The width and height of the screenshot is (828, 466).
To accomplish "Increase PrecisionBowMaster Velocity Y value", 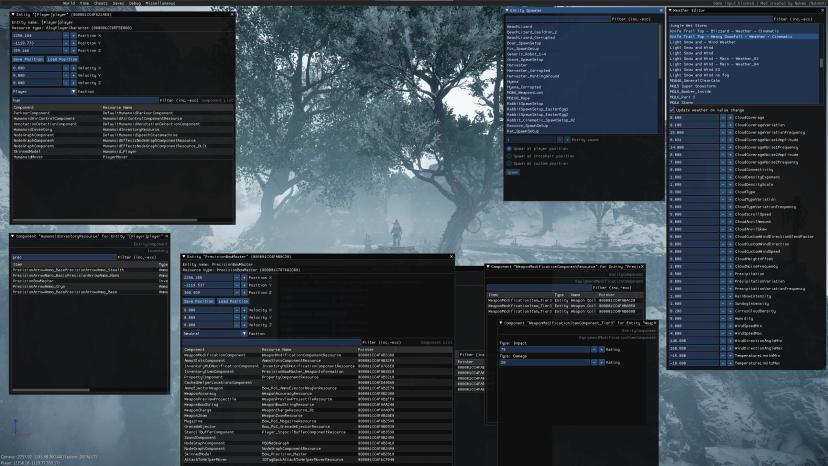I will click(x=244, y=318).
